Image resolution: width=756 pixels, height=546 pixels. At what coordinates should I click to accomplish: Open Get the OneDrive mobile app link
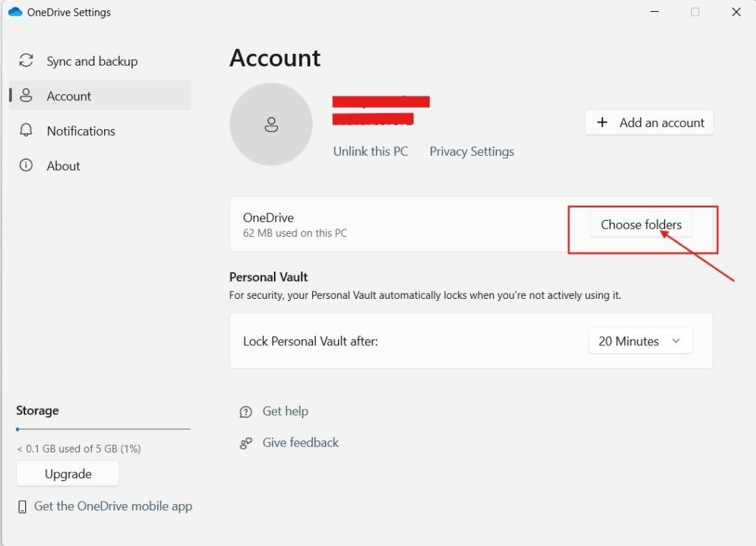click(113, 506)
